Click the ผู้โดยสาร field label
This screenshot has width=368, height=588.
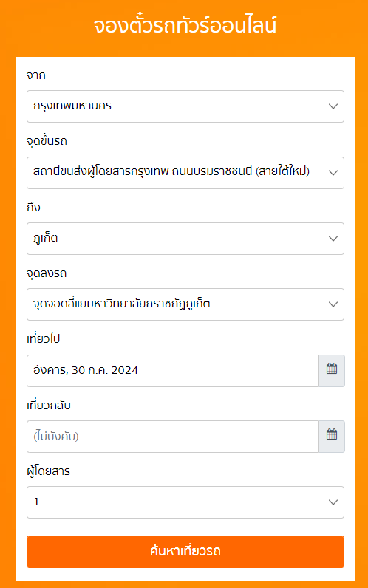48,471
